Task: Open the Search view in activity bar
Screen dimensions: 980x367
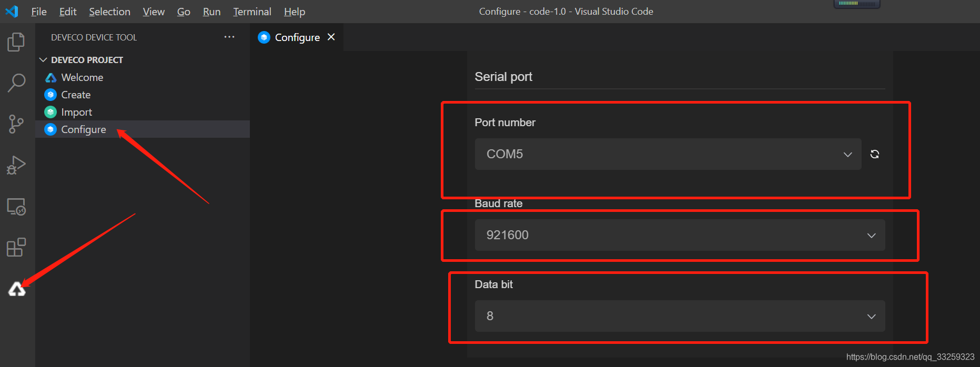Action: (16, 83)
